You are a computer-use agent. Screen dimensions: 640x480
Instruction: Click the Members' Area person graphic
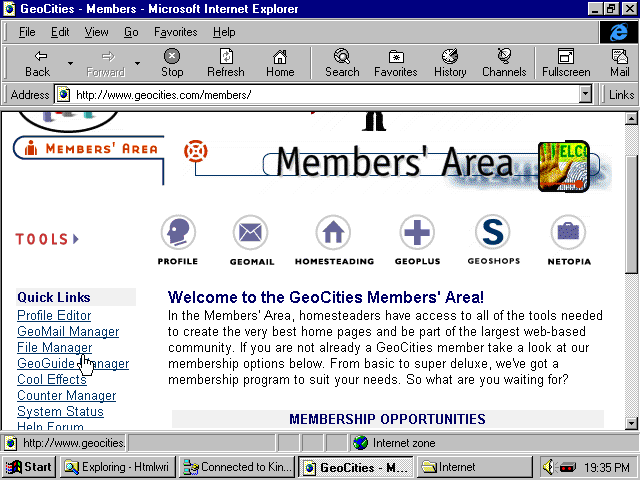(31, 149)
